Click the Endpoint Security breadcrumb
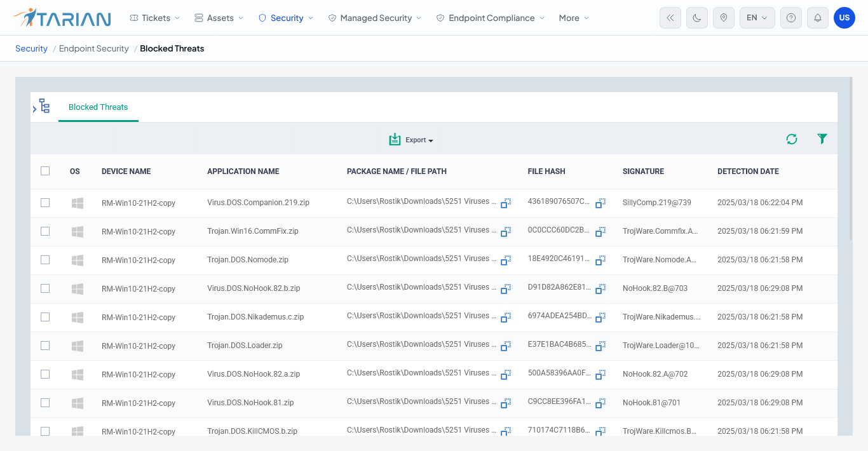 point(94,48)
